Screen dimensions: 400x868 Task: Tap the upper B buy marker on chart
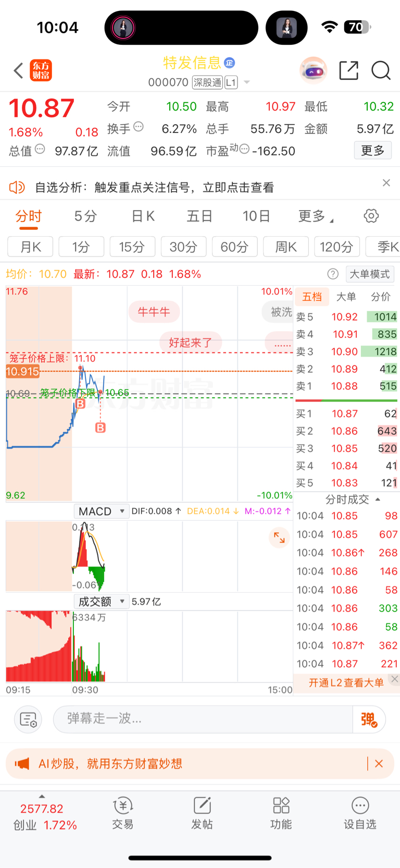[80, 404]
